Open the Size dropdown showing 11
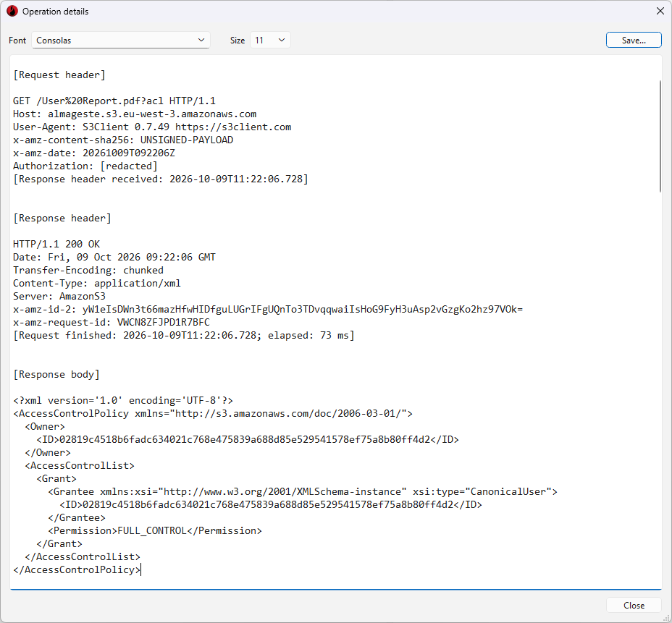This screenshot has width=672, height=623. (270, 41)
